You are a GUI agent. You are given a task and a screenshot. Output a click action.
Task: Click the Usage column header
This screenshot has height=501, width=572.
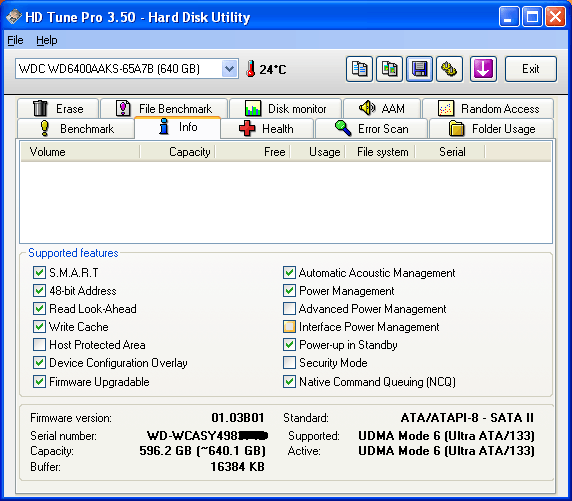(x=318, y=152)
